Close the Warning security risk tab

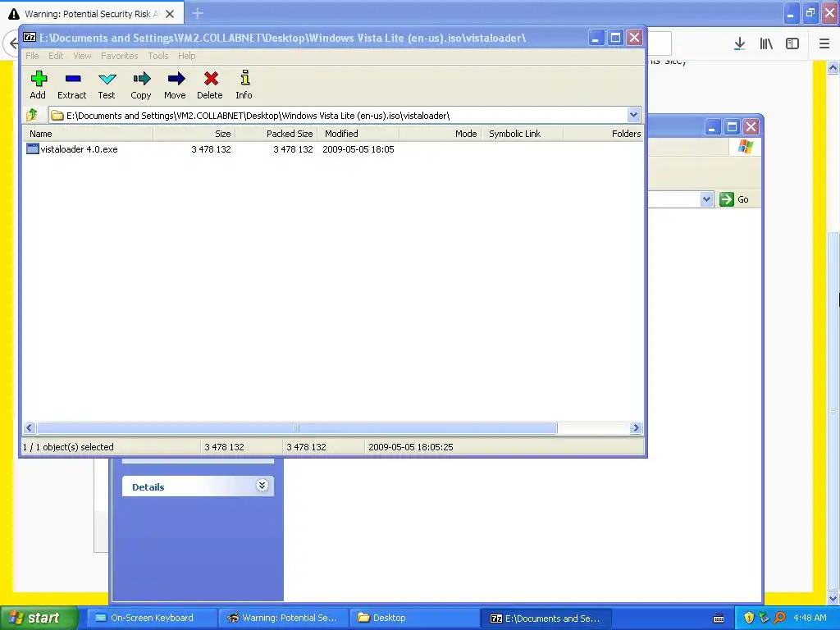click(x=170, y=14)
